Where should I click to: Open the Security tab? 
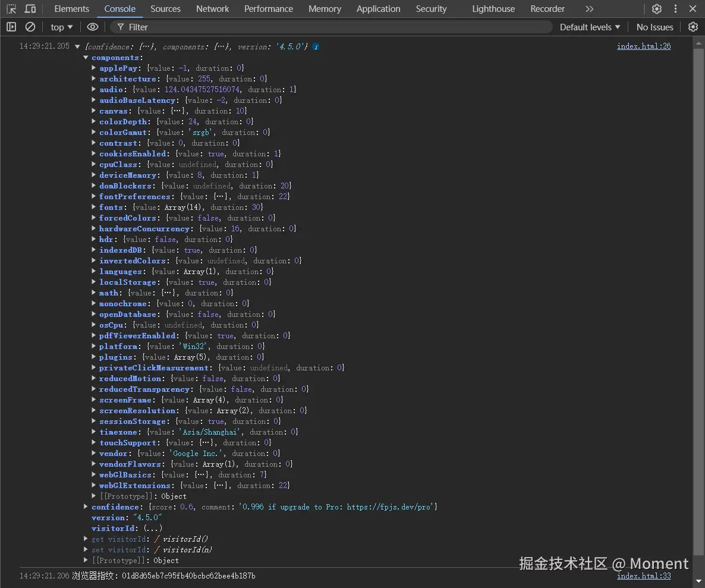pos(431,8)
